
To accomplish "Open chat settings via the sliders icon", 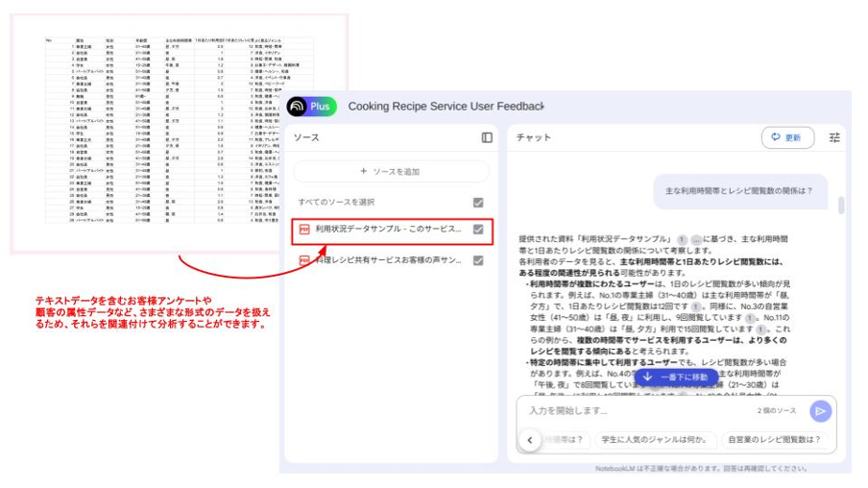I will [834, 137].
